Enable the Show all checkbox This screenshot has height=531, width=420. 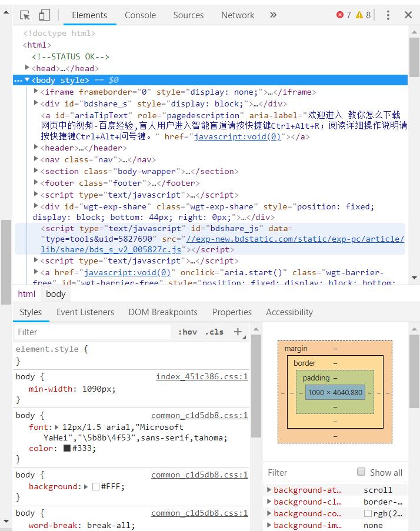click(x=361, y=472)
